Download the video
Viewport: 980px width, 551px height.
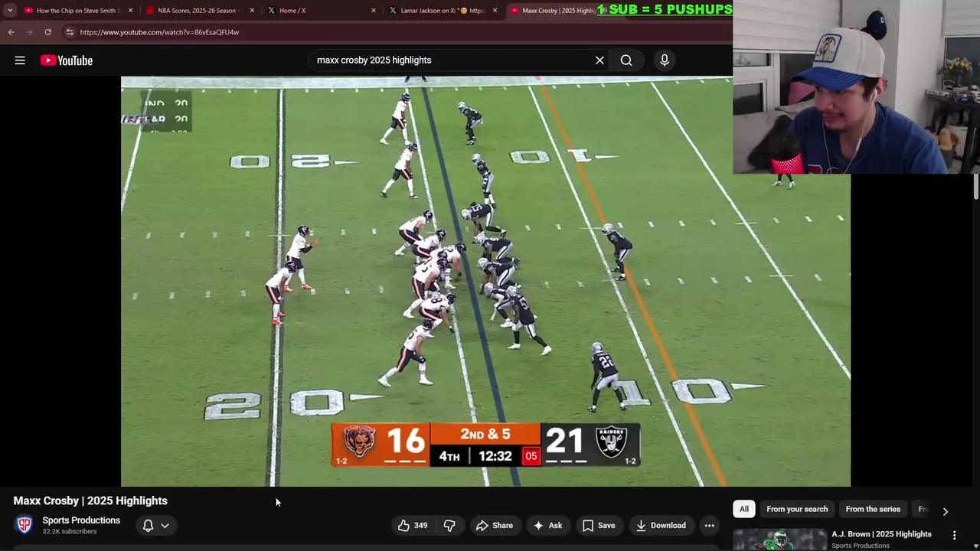coord(661,525)
